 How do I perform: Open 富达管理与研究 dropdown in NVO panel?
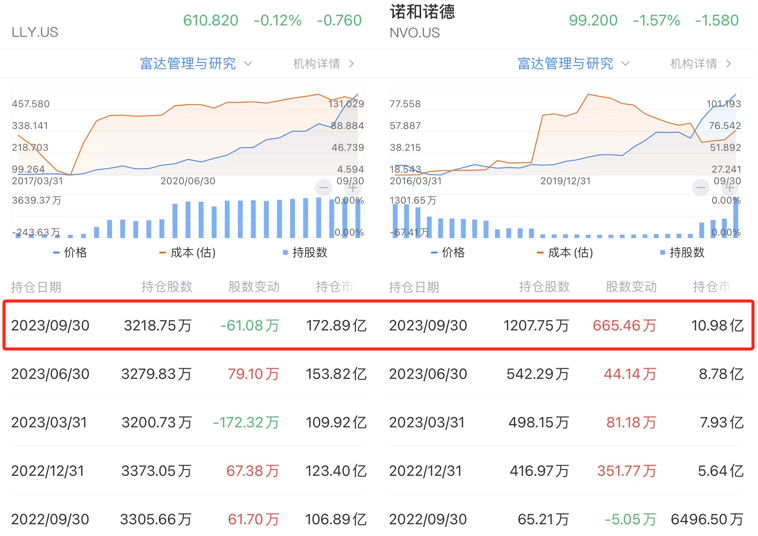point(573,63)
